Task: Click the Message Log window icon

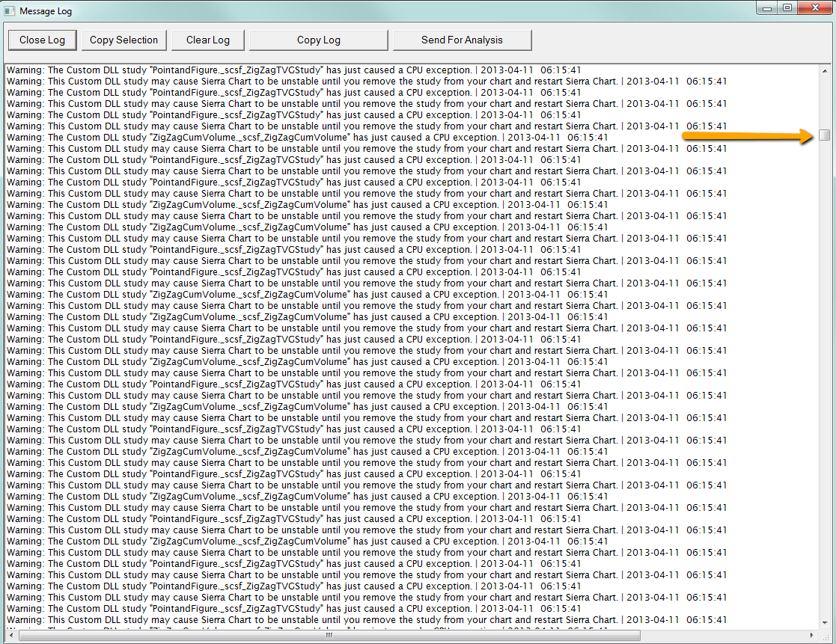Action: (x=10, y=10)
